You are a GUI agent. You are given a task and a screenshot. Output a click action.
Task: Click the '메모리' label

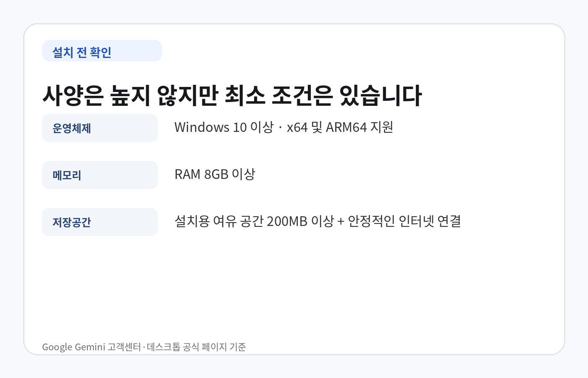point(100,175)
